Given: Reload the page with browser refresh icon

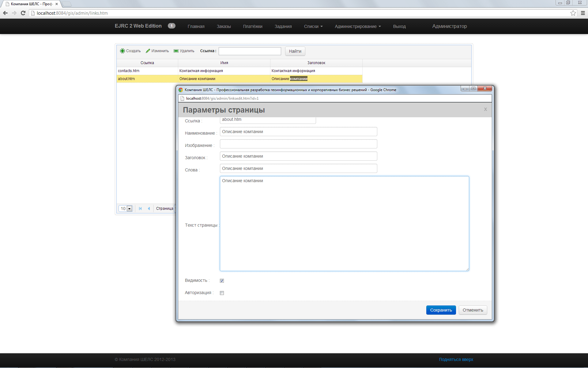Looking at the screenshot, I should (x=23, y=13).
